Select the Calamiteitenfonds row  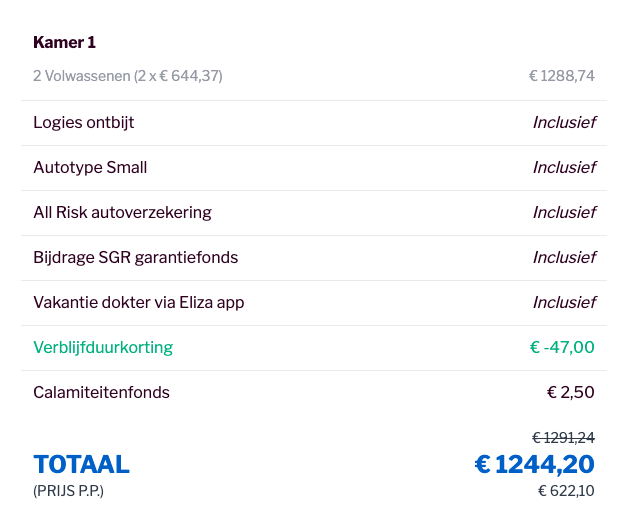point(314,393)
